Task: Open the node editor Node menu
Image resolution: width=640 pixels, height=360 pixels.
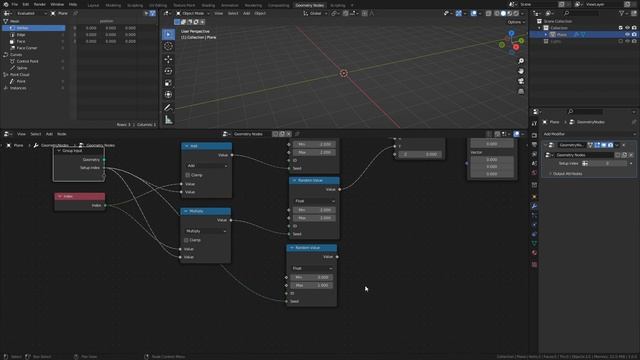Action: click(x=62, y=134)
